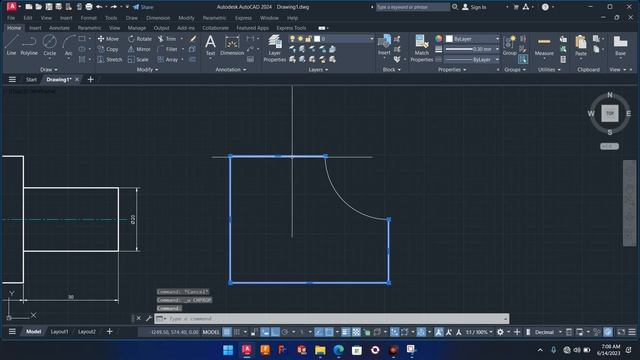Select the Line tool
The image size is (640, 360).
(11, 45)
